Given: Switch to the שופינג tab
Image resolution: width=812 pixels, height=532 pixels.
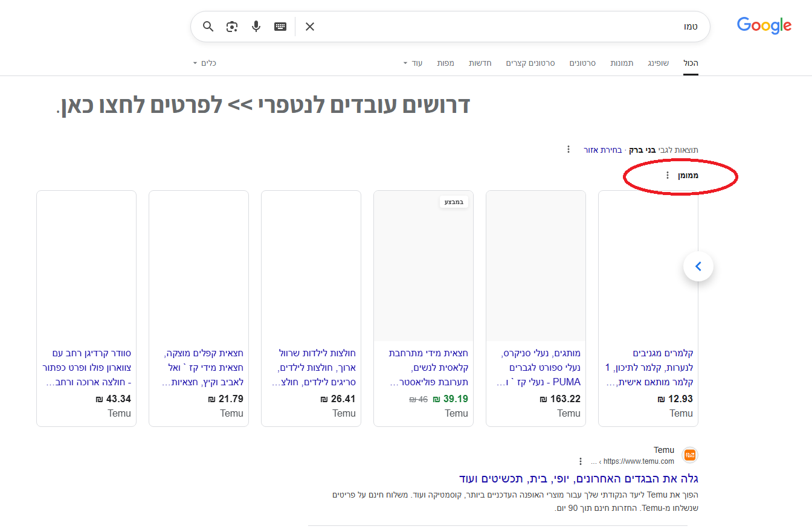Looking at the screenshot, I should 659,63.
